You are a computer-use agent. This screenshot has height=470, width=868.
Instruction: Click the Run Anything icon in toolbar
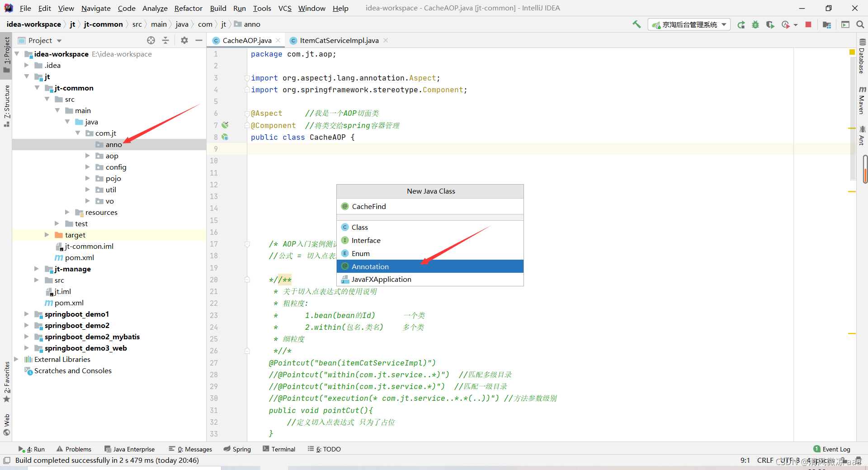tap(845, 24)
